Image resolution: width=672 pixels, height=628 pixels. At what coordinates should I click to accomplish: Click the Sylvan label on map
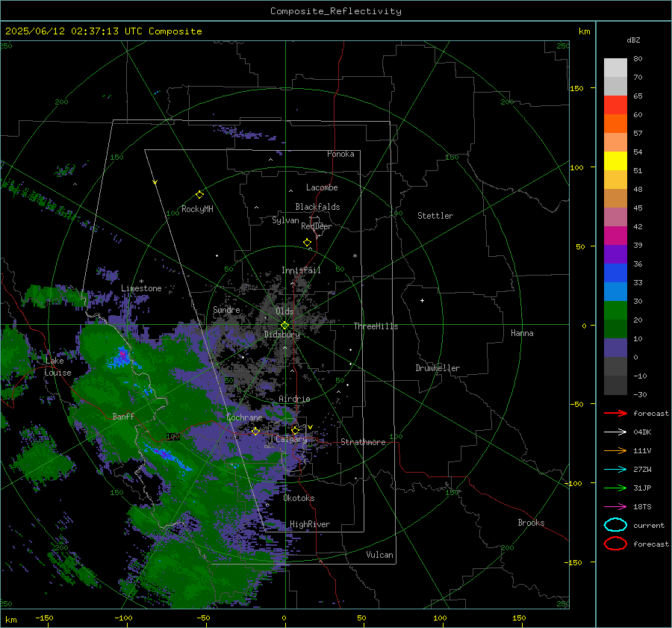[x=285, y=220]
